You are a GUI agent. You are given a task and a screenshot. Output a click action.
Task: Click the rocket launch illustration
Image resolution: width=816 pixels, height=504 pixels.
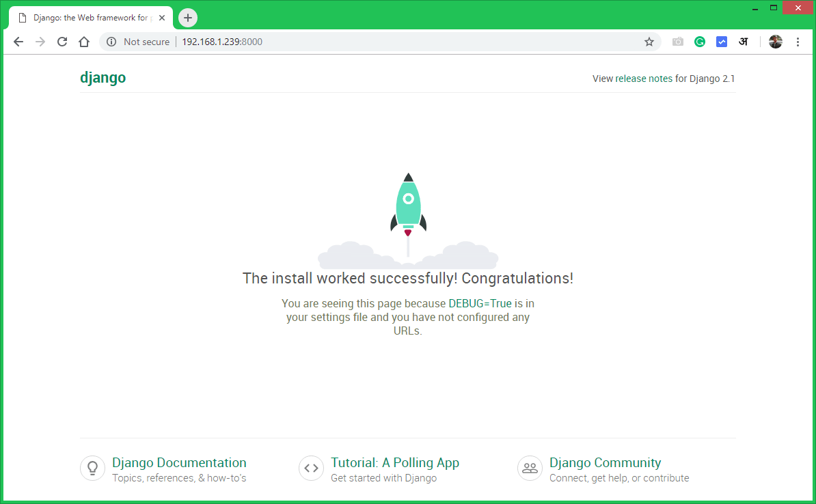(x=408, y=212)
